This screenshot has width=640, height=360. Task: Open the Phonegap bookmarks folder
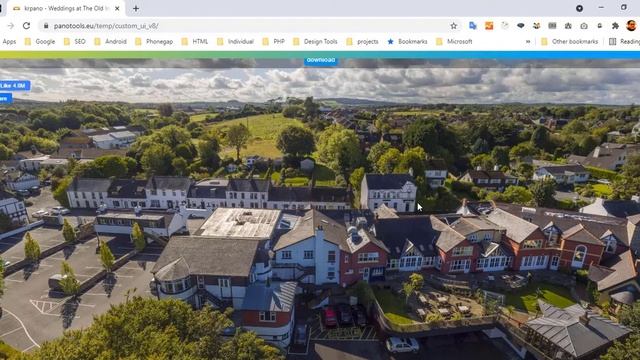pos(154,41)
